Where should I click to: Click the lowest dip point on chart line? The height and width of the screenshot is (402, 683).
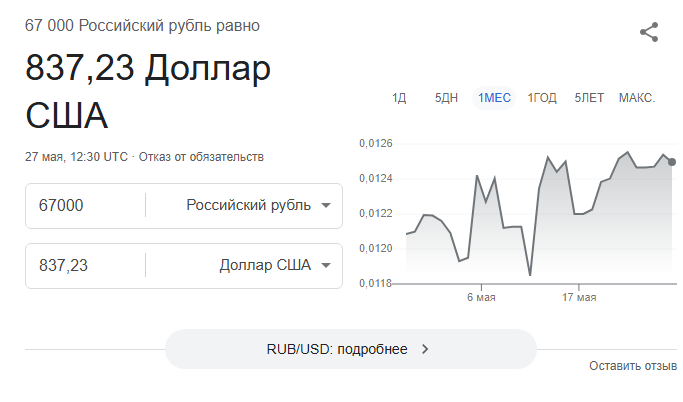530,275
